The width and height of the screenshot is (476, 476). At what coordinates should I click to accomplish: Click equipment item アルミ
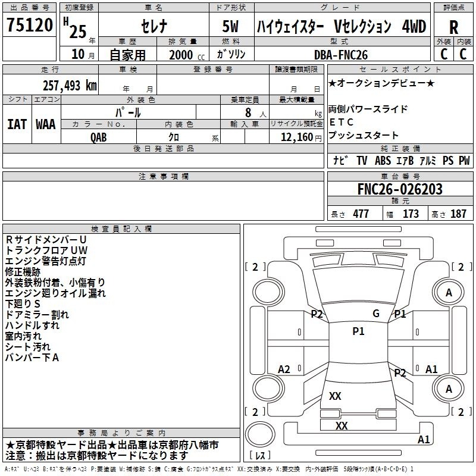(428, 160)
